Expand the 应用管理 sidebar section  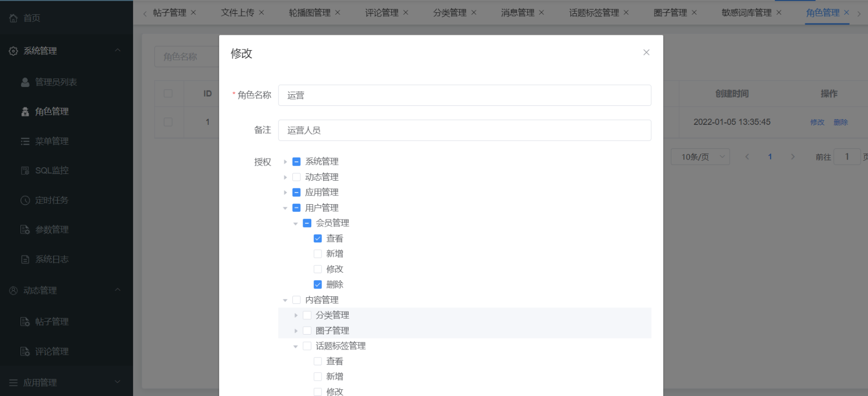[117, 382]
